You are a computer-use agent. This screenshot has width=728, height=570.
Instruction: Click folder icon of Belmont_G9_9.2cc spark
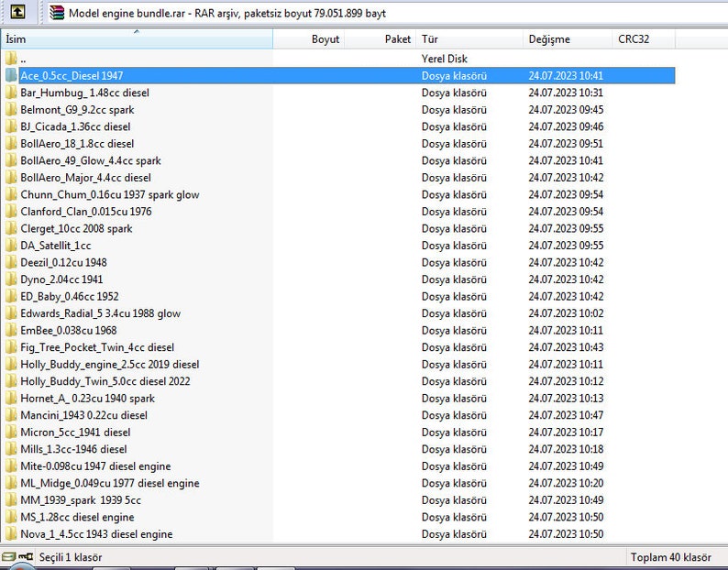[x=11, y=110]
